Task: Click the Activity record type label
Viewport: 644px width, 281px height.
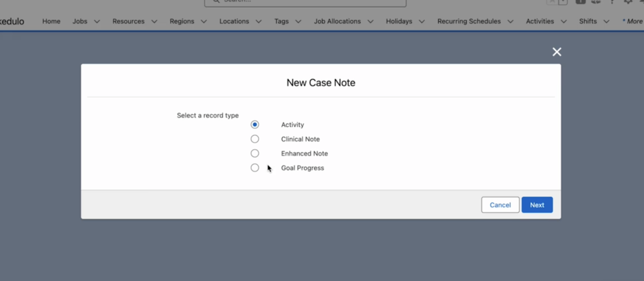Action: [293, 124]
